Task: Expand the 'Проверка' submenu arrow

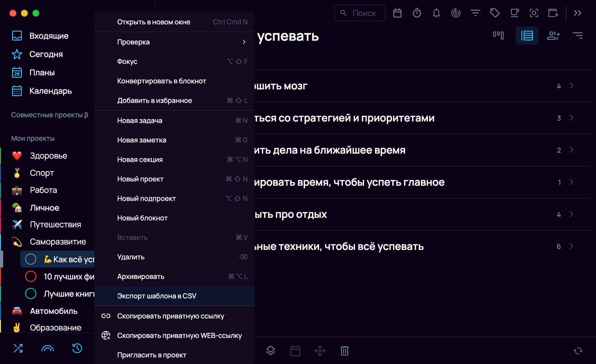Action: [244, 42]
